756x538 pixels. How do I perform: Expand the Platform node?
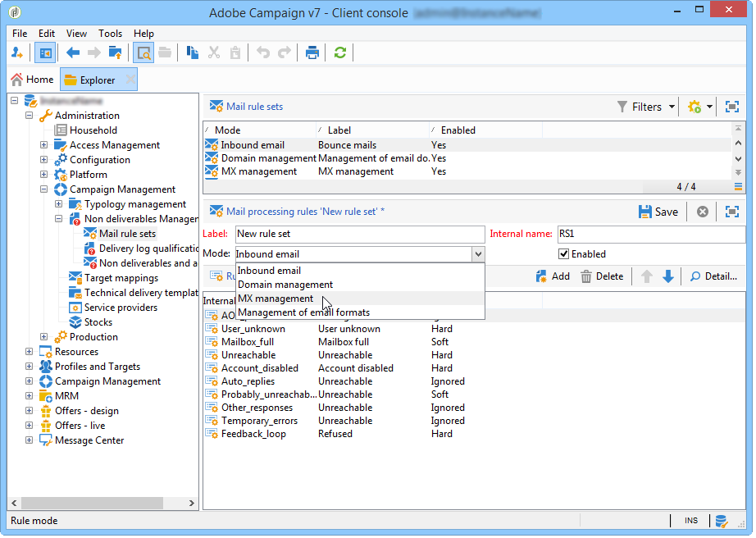tap(44, 175)
